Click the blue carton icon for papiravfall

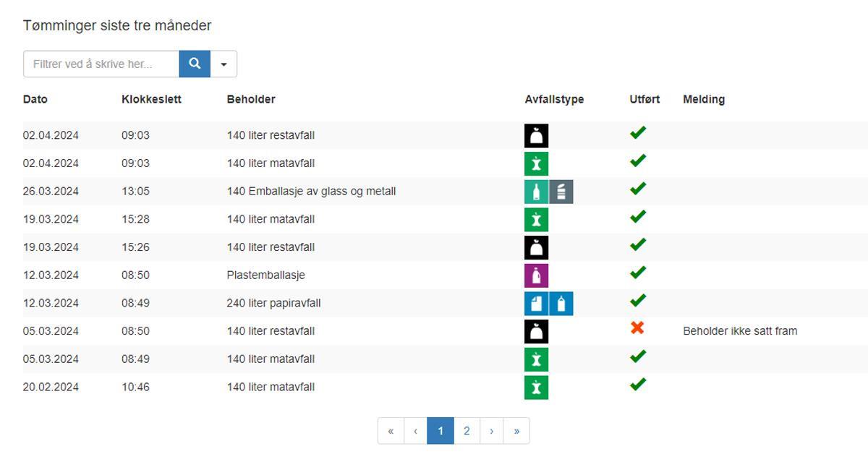561,304
